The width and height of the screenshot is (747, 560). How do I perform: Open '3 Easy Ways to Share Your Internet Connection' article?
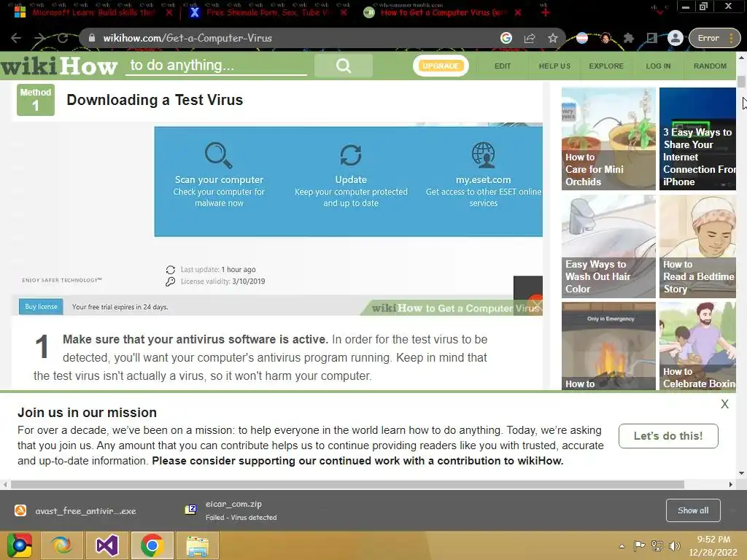[x=697, y=139]
